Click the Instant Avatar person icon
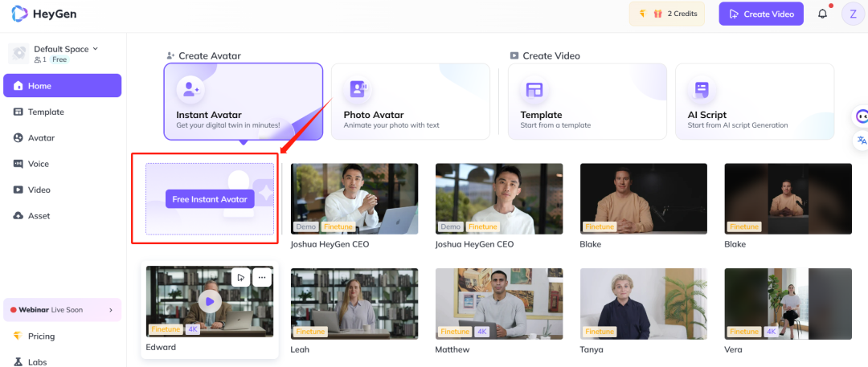Screen dimensions: 868x367 pyautogui.click(x=191, y=90)
